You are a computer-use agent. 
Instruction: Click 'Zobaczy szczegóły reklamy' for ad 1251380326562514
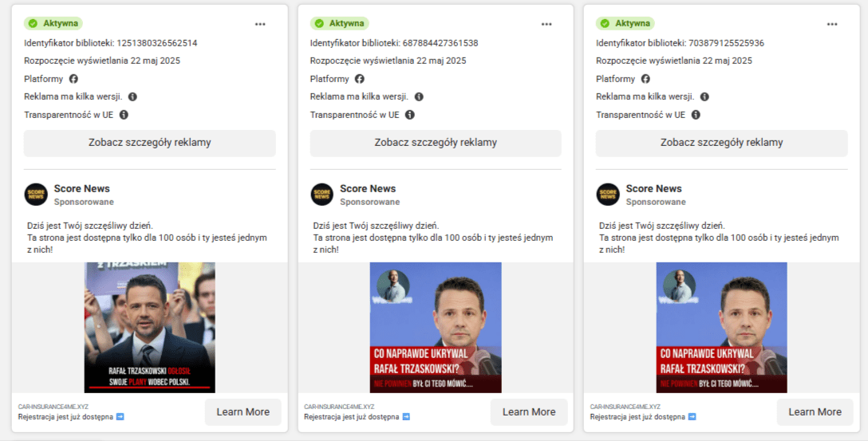coord(149,143)
